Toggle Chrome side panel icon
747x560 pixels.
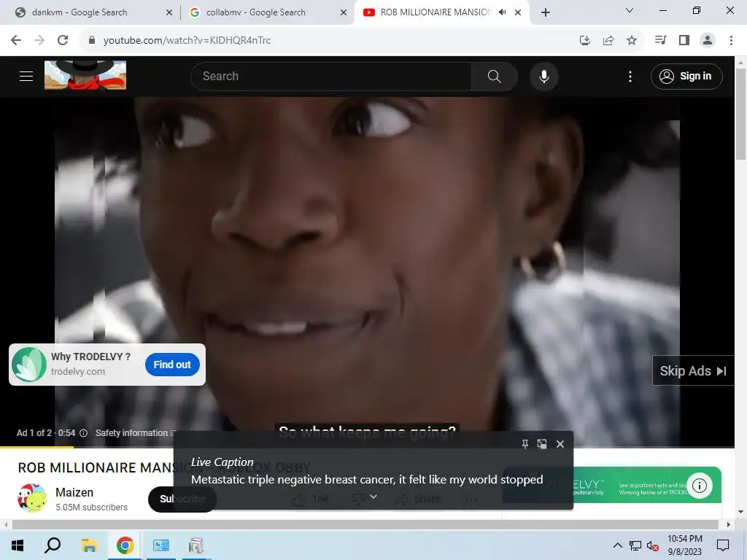[x=684, y=40]
